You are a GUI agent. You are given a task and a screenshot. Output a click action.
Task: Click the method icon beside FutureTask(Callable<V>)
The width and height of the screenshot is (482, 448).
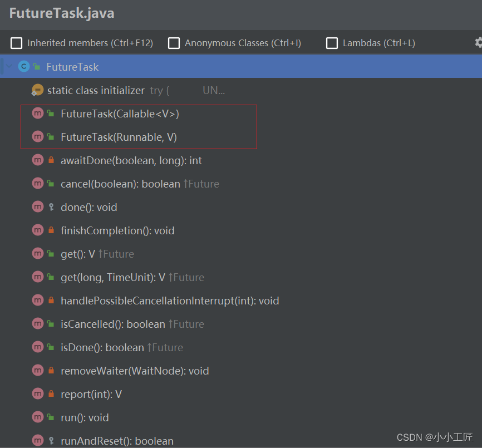pos(37,114)
